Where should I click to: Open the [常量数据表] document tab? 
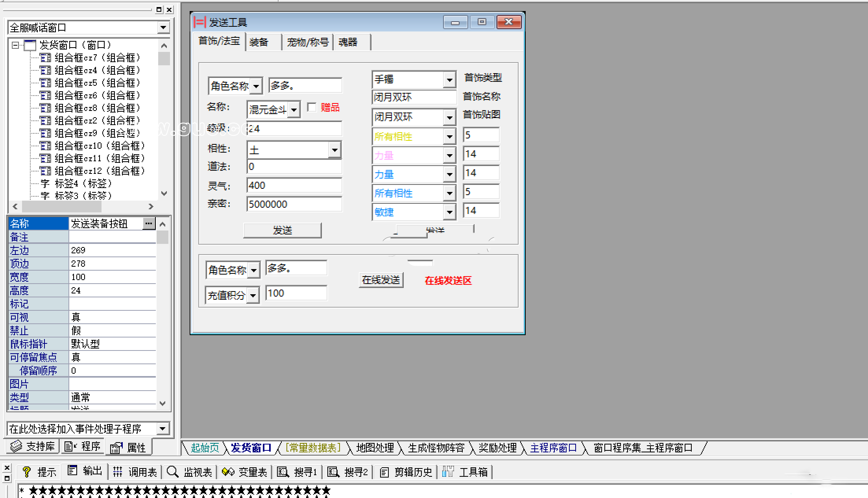(x=312, y=448)
